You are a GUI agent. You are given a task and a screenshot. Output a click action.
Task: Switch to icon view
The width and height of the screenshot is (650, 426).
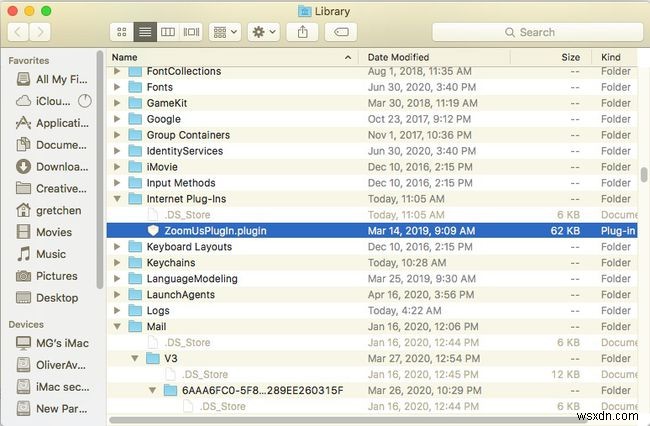(121, 32)
